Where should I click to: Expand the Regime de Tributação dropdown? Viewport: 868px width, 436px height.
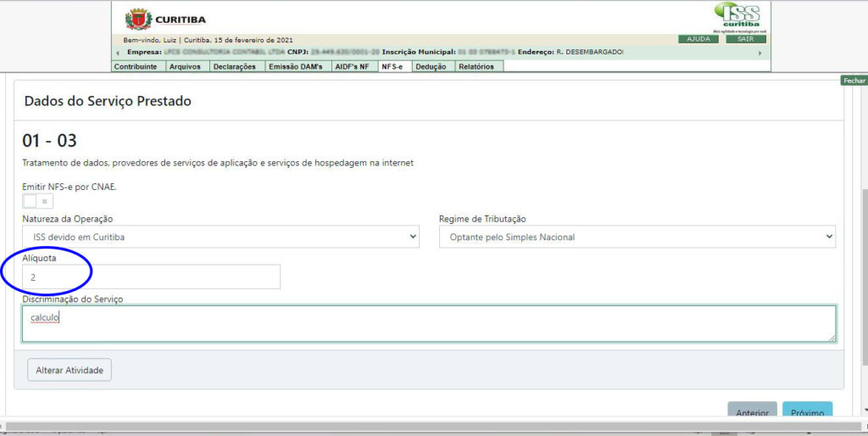(637, 237)
